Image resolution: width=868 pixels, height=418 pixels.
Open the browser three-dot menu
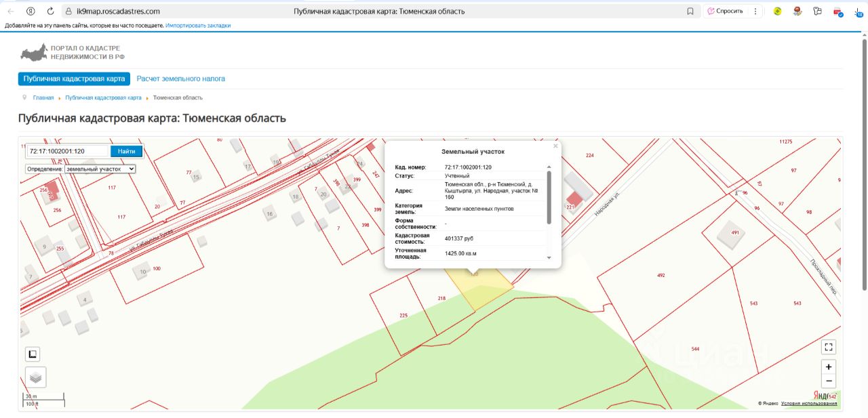point(755,12)
